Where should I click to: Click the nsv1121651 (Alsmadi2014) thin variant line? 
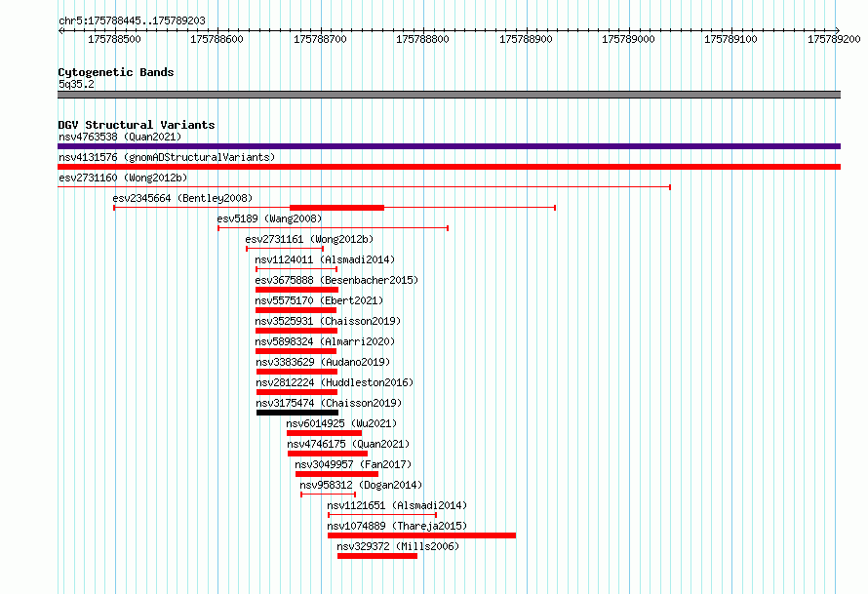click(x=382, y=515)
